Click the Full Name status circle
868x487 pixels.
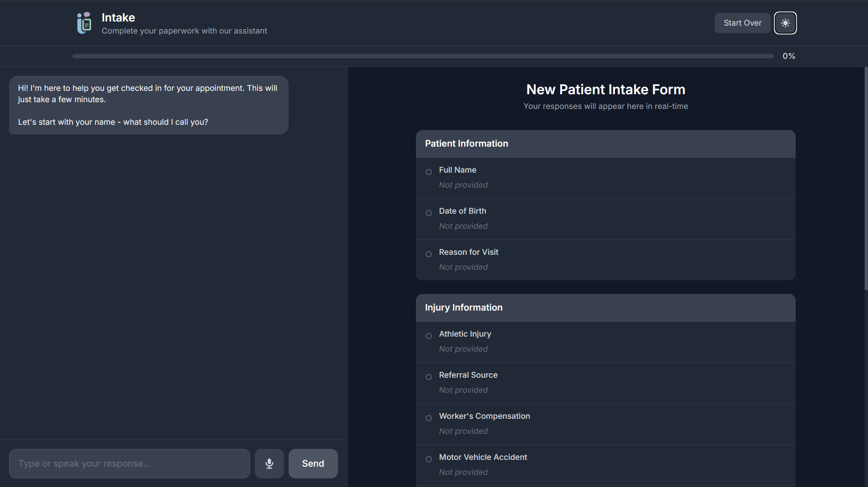click(428, 172)
